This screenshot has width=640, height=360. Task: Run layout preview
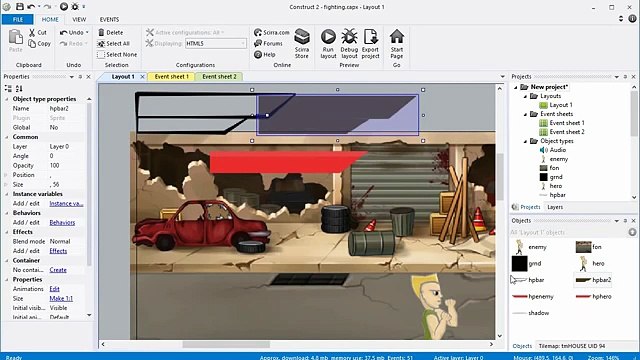click(328, 44)
